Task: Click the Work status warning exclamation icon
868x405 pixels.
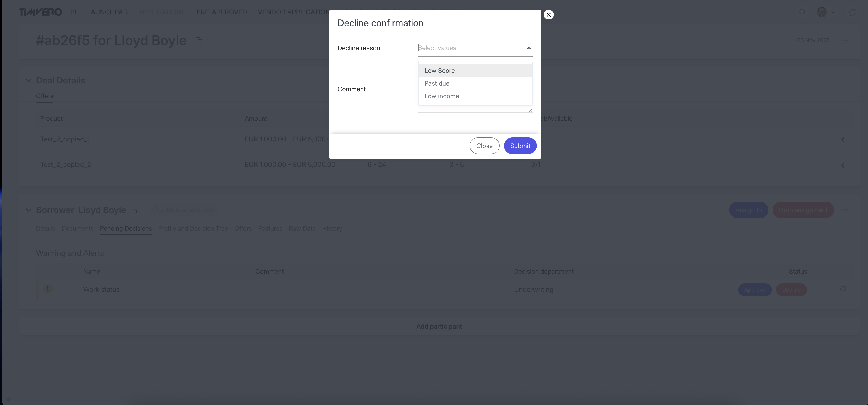Action: [48, 289]
